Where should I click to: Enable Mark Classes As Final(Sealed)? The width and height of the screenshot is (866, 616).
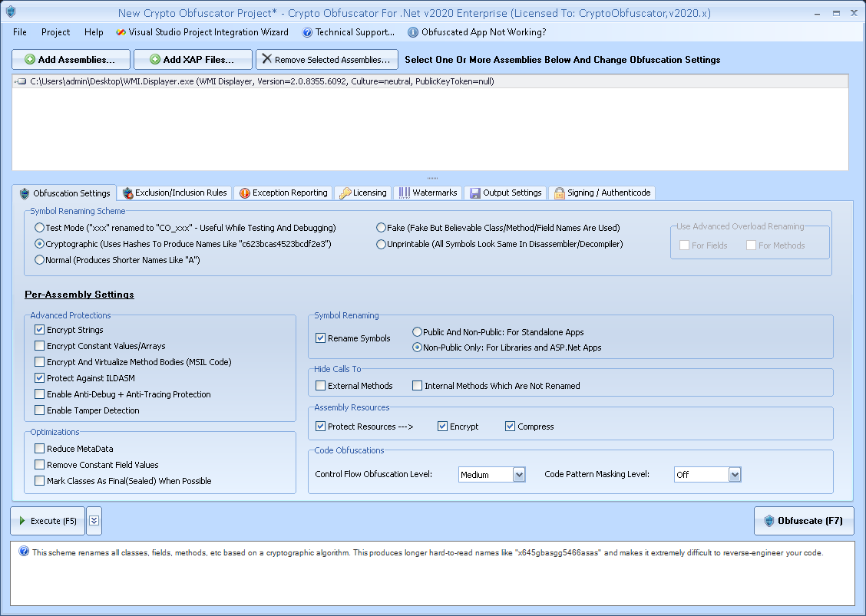39,481
